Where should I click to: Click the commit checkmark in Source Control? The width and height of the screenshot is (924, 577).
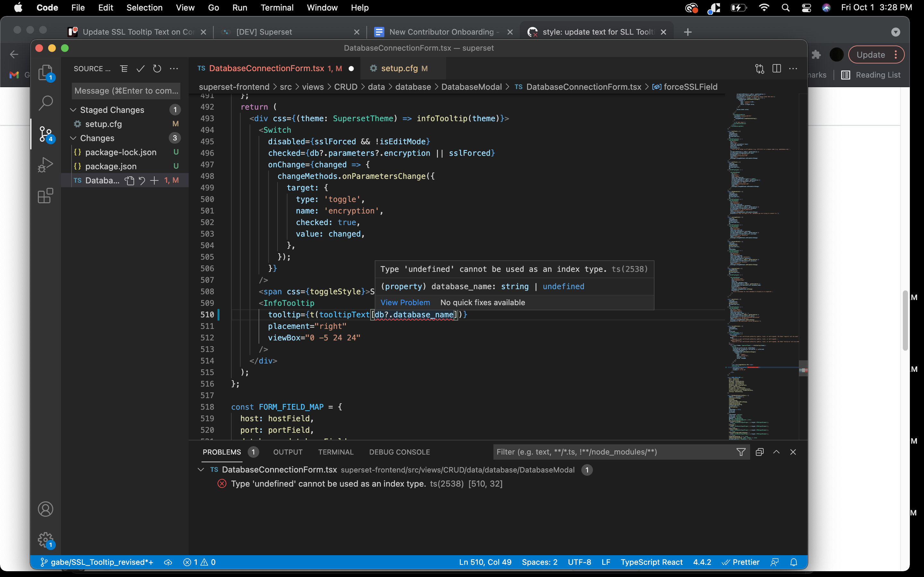pyautogui.click(x=141, y=69)
